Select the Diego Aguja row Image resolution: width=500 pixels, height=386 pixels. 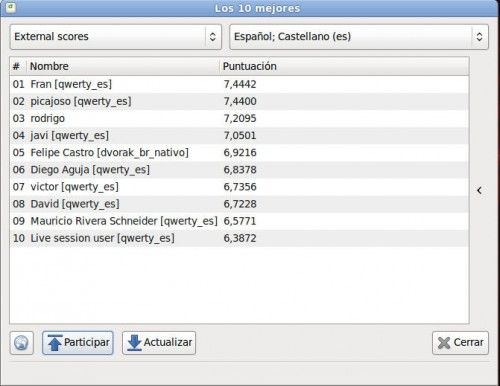(239, 170)
